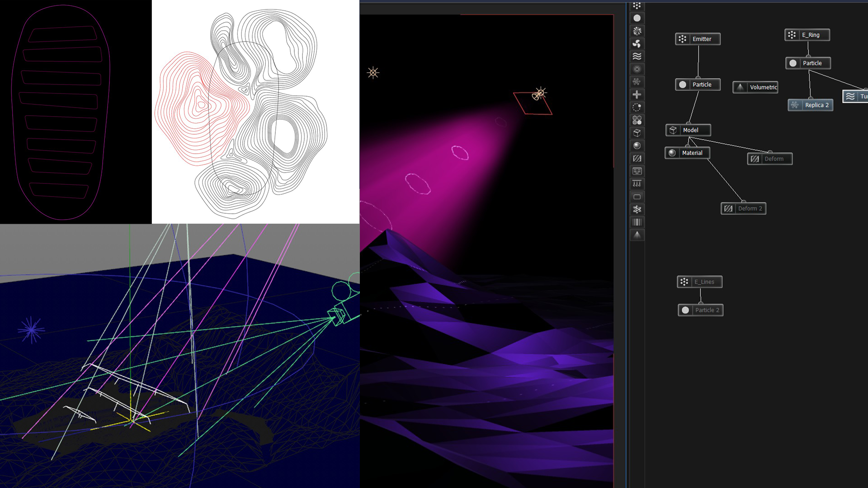Image resolution: width=868 pixels, height=488 pixels.
Task: Click the plus-shaped Transform toolbar icon
Action: 637,94
